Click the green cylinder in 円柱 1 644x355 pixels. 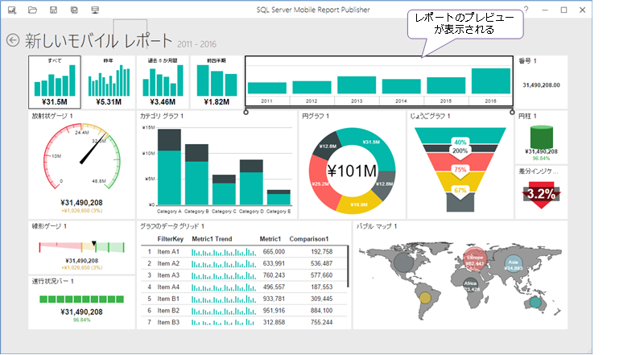coord(541,137)
